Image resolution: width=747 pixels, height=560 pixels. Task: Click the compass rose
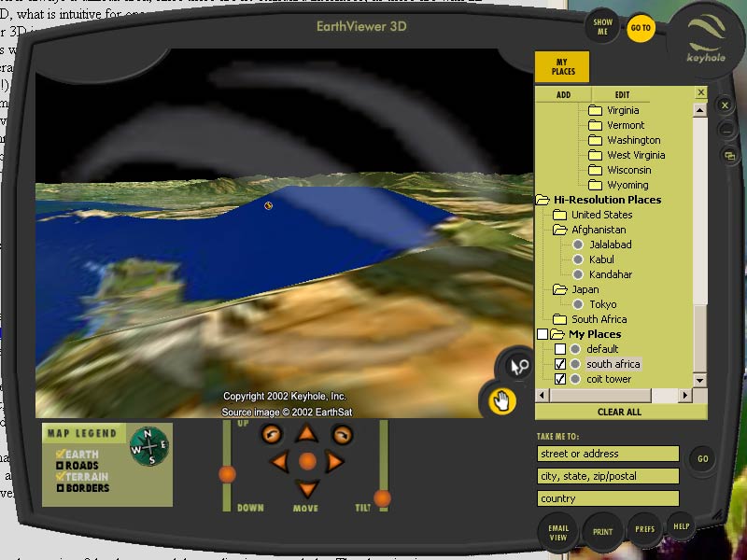[149, 446]
